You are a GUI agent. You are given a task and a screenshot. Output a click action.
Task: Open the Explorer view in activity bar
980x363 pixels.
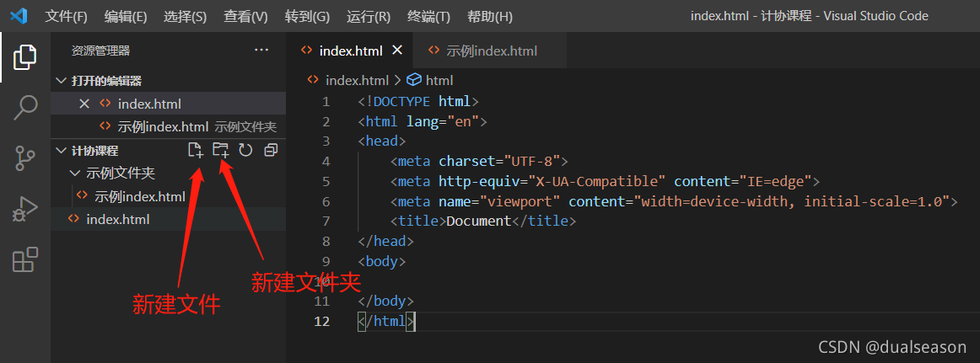point(24,57)
